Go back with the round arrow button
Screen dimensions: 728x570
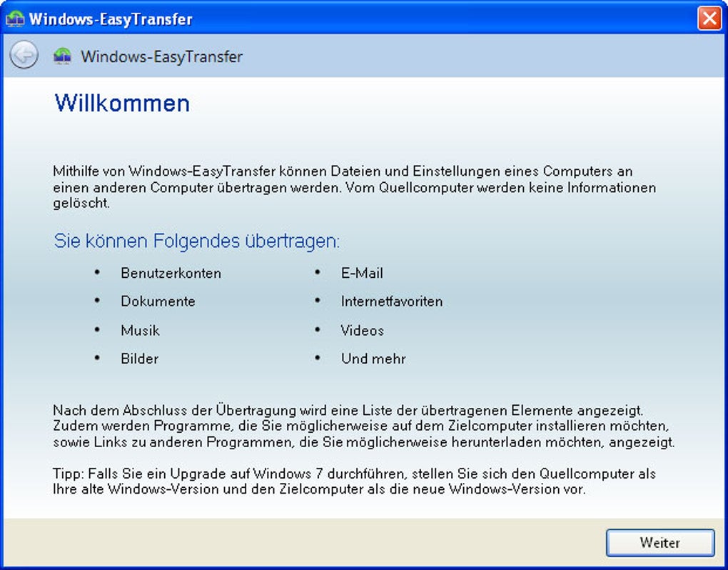click(x=24, y=55)
